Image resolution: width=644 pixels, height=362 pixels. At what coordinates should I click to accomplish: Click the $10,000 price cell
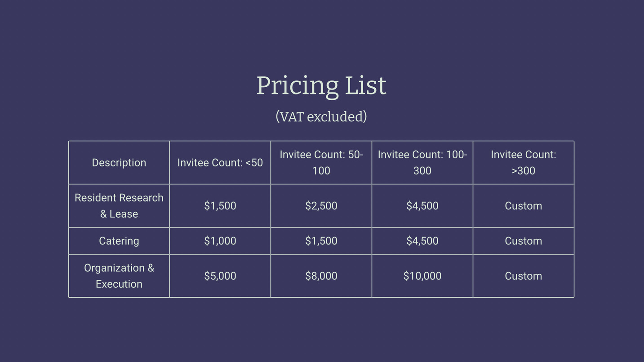(x=422, y=276)
